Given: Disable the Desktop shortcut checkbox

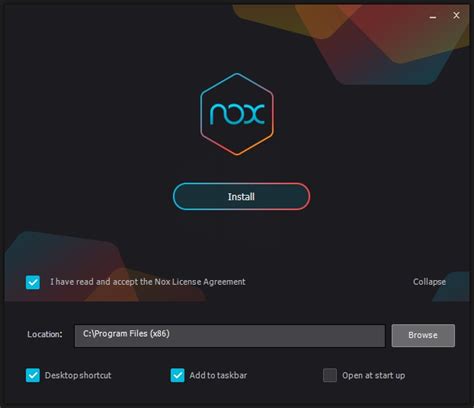Looking at the screenshot, I should coord(33,375).
